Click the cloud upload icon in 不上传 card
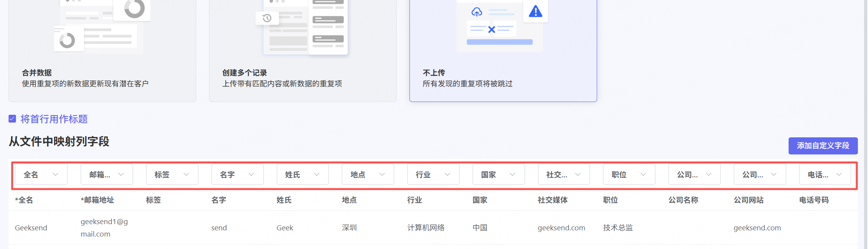 pyautogui.click(x=477, y=12)
